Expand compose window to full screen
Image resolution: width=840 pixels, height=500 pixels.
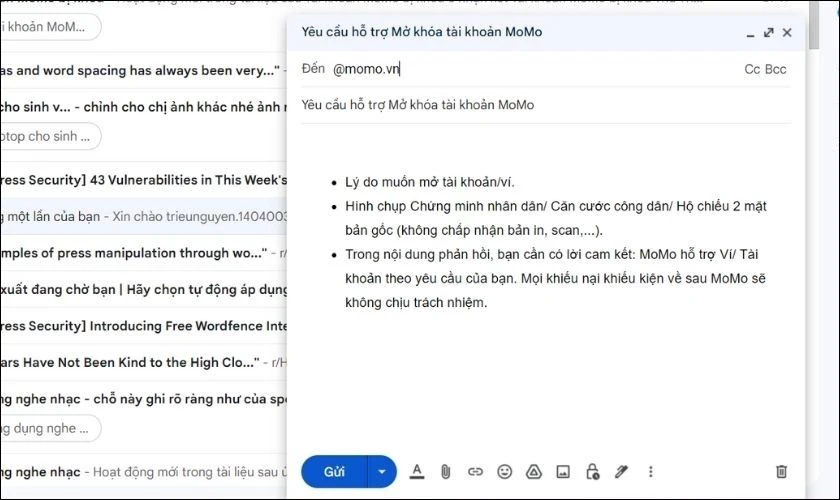click(x=769, y=33)
